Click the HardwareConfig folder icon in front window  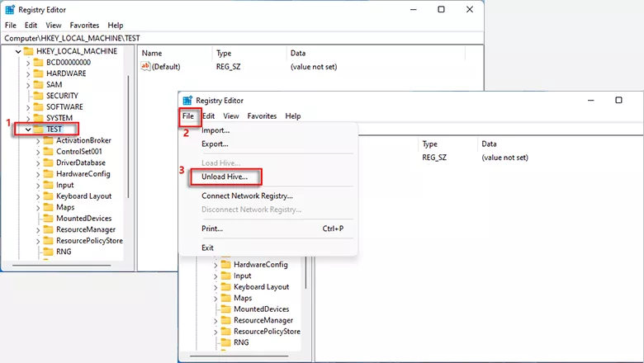(x=226, y=265)
